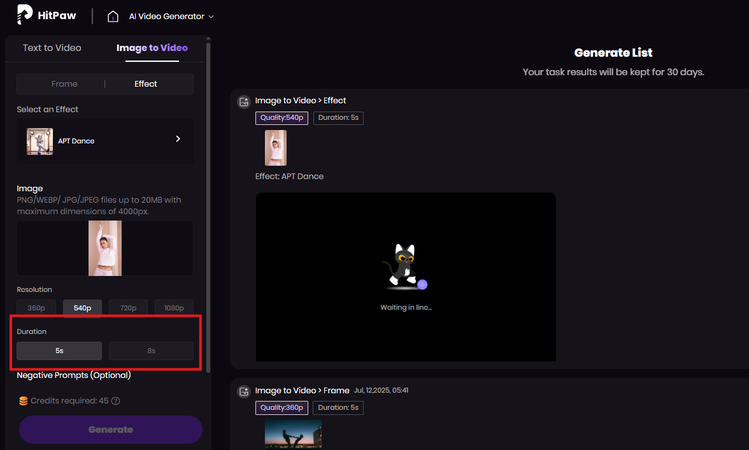Choose 540p resolution
749x450 pixels.
coord(82,308)
